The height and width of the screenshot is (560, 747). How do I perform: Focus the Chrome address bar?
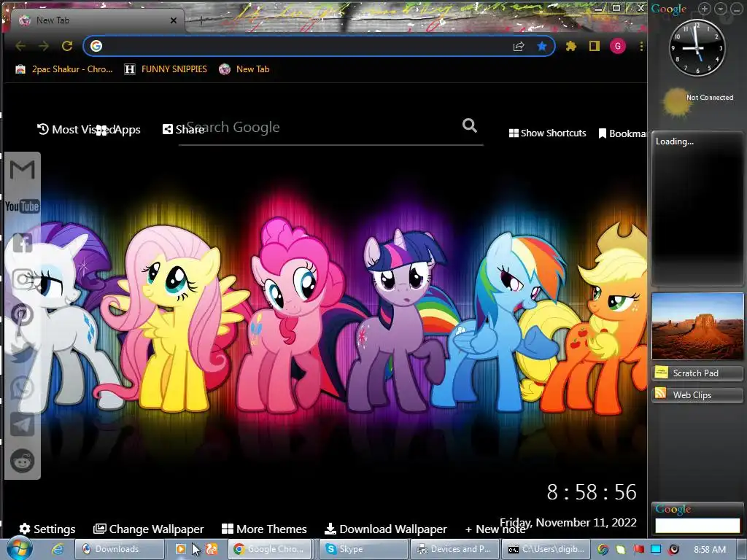point(305,46)
